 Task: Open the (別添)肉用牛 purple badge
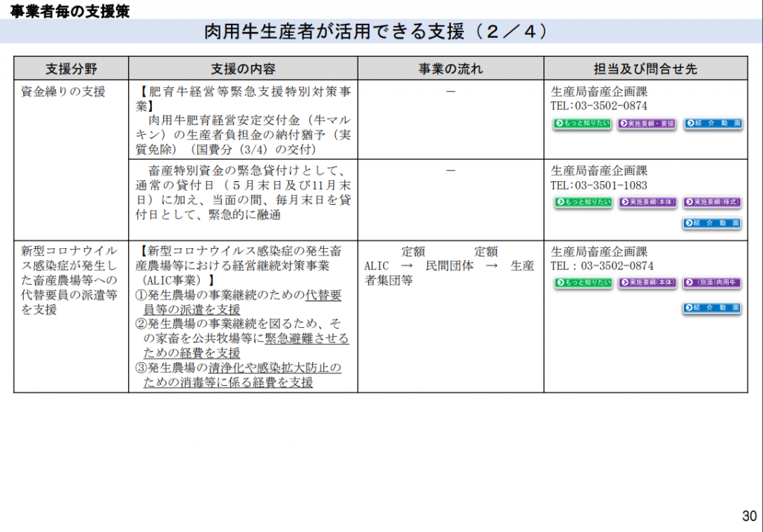coord(713,283)
